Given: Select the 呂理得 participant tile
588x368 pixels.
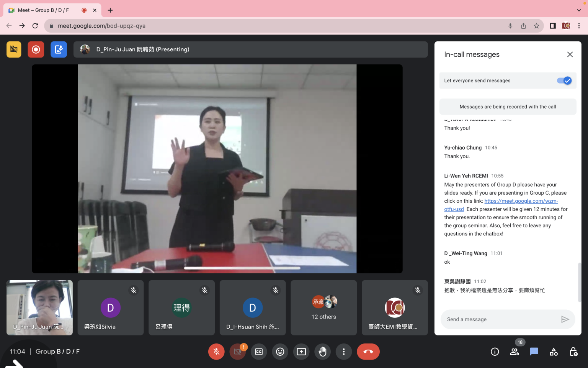Looking at the screenshot, I should click(182, 307).
